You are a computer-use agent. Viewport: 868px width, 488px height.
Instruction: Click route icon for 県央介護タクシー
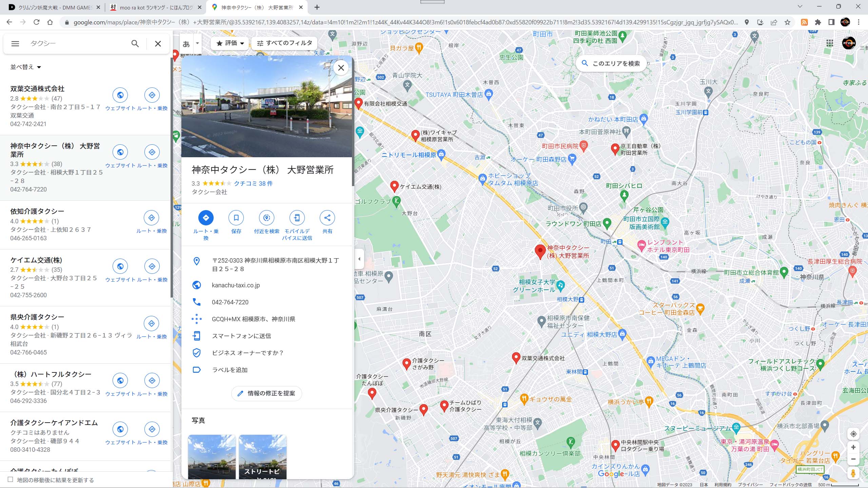pos(152,324)
